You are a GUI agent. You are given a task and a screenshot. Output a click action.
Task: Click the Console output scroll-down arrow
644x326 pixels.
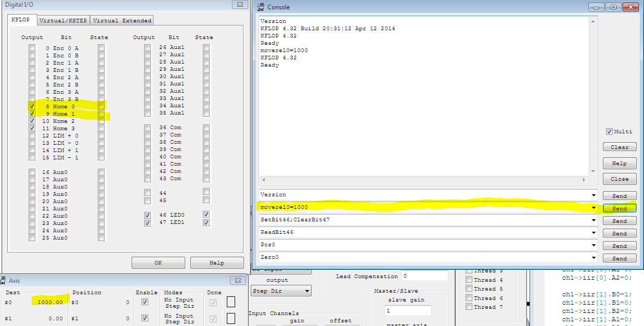(594, 171)
